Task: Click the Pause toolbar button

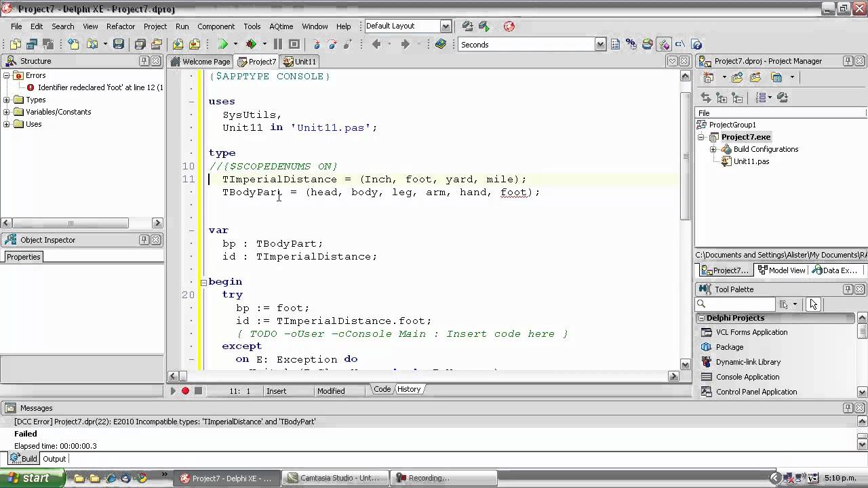Action: point(278,44)
